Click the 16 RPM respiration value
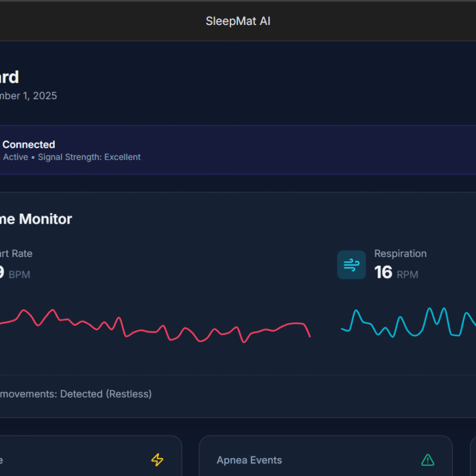Viewport: 476px width, 476px height. coord(383,273)
